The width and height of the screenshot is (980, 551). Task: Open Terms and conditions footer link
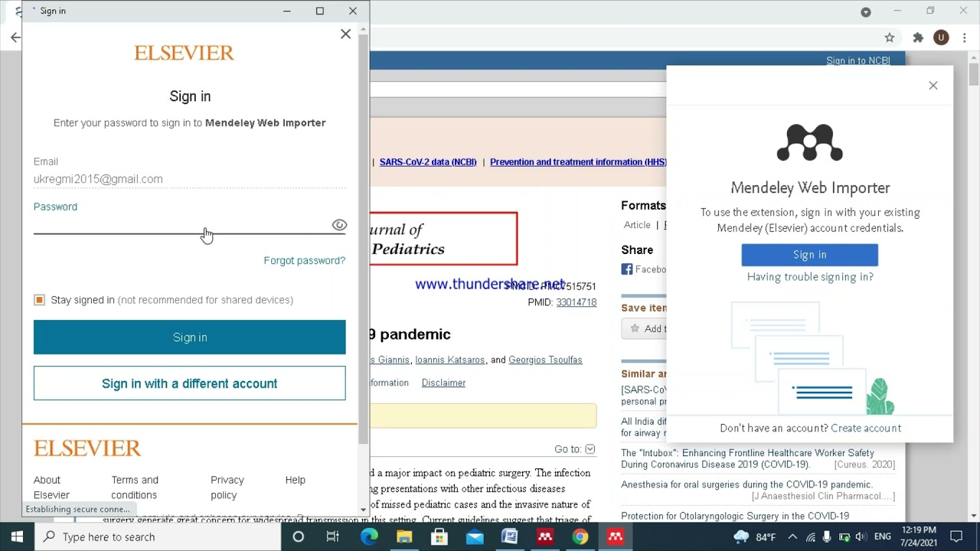[x=135, y=487]
